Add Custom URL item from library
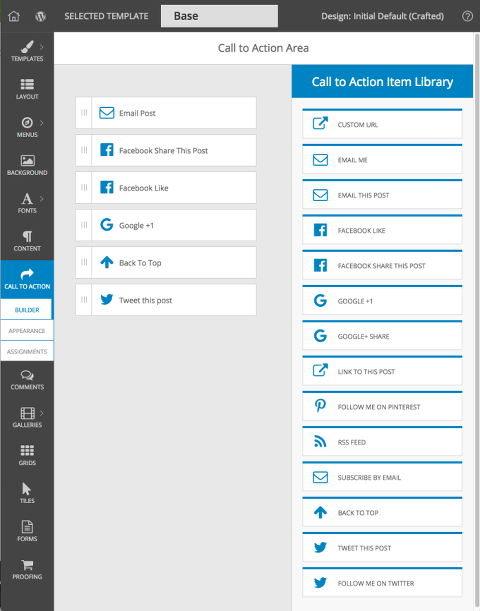The height and width of the screenshot is (611, 480). point(382,124)
